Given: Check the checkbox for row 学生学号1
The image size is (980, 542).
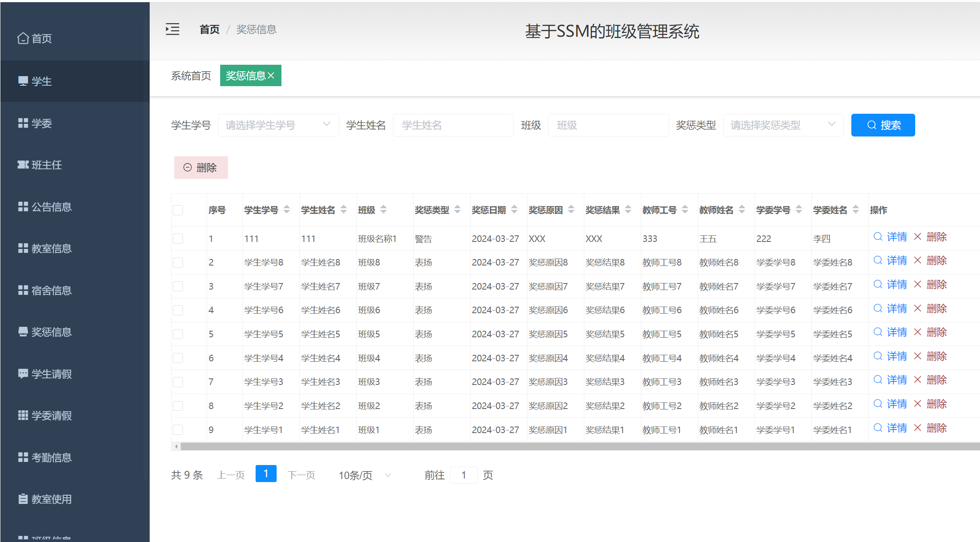Looking at the screenshot, I should pyautogui.click(x=178, y=430).
